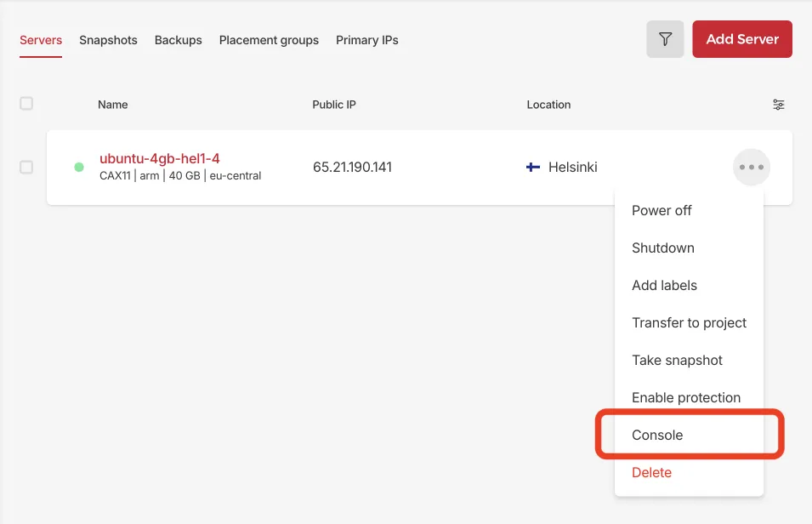
Task: Click the green server status indicator
Action: tap(79, 168)
